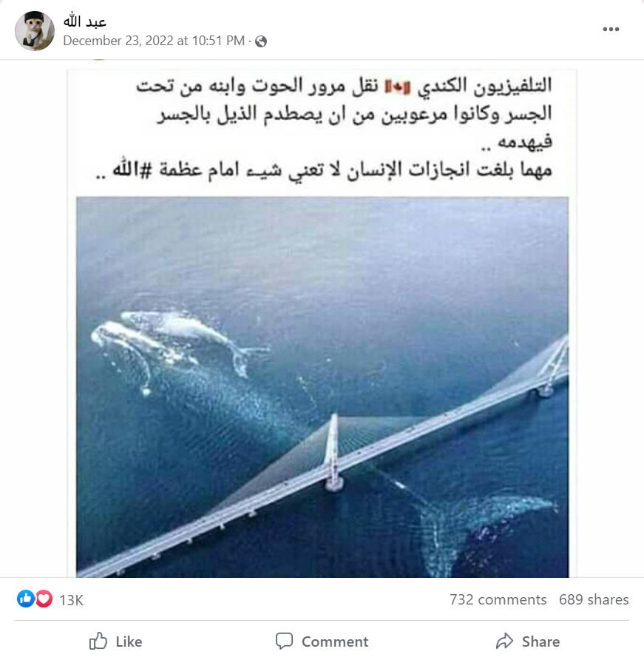Click the curved arrow Share icon
This screenshot has height=660, width=644.
505,641
